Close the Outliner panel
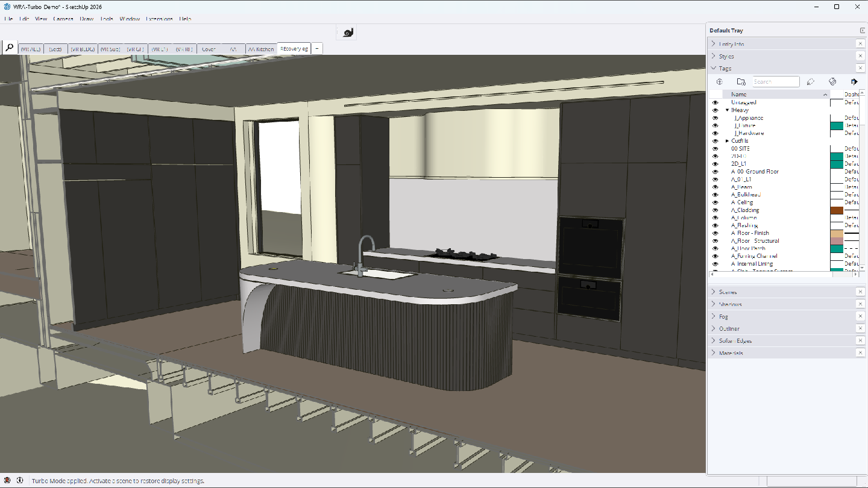The height and width of the screenshot is (488, 868). coord(860,328)
